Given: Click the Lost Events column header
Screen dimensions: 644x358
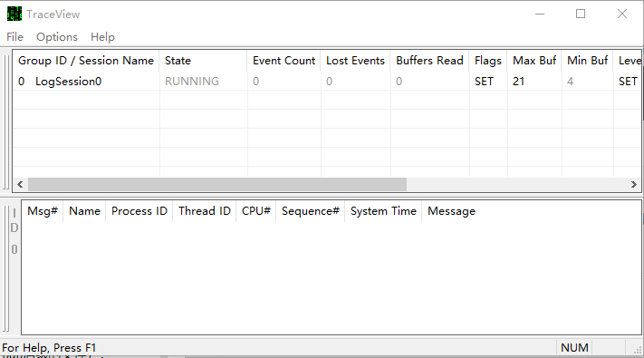Looking at the screenshot, I should click(x=355, y=61).
